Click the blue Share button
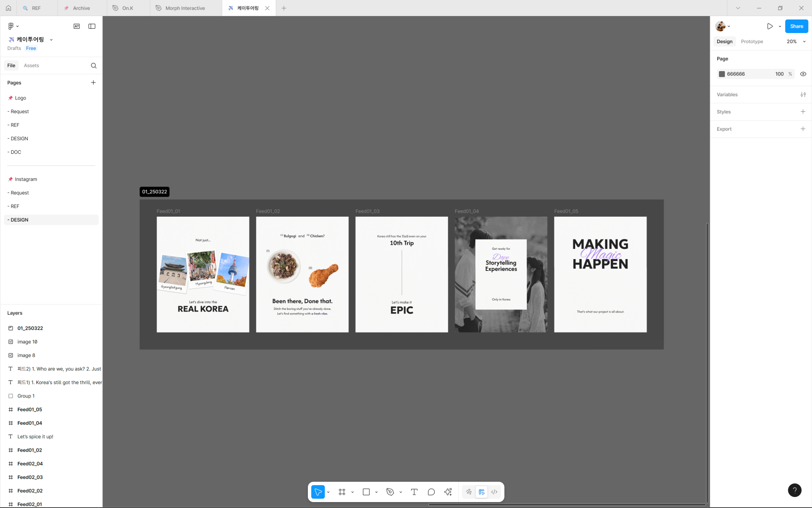Image resolution: width=812 pixels, height=508 pixels. (x=796, y=26)
